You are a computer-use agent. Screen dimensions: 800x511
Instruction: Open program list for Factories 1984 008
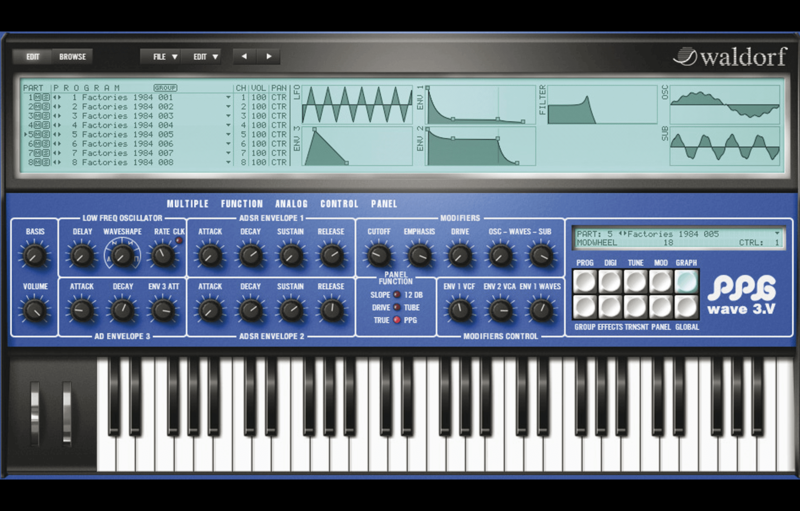pos(229,162)
